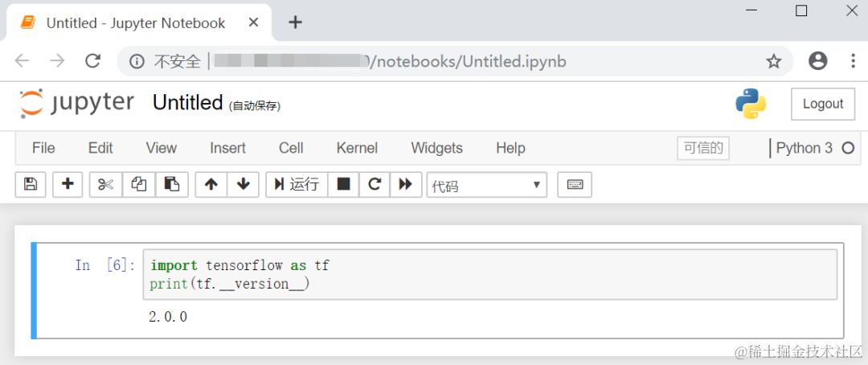This screenshot has height=365, width=868.
Task: Cut selected cells with the scissors icon
Action: [106, 184]
